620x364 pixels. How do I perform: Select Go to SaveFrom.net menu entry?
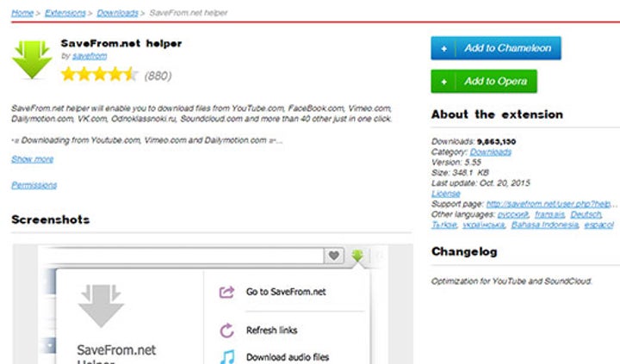(x=286, y=293)
